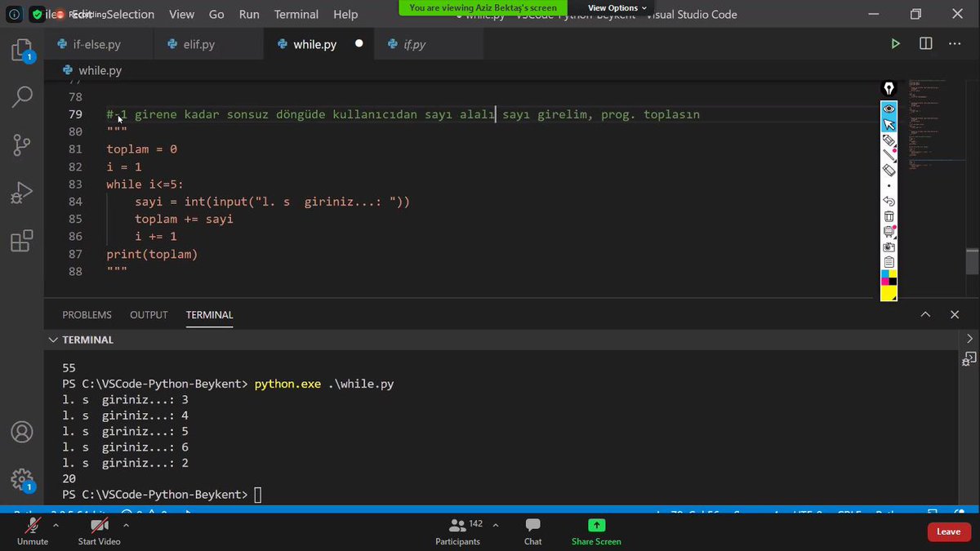The width and height of the screenshot is (980, 551).
Task: Clear annotations with the trash bin icon
Action: click(x=889, y=216)
